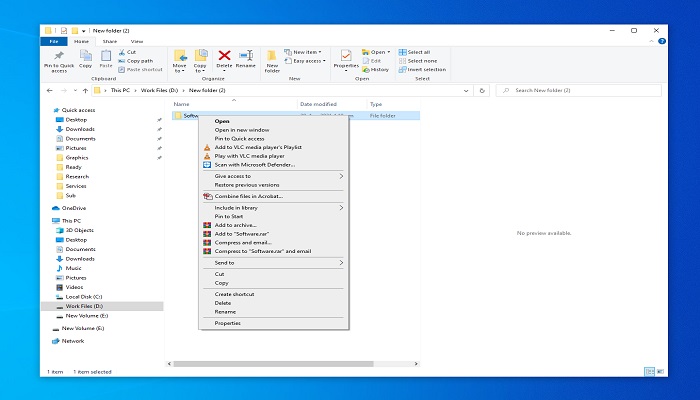This screenshot has height=400, width=700.
Task: Select Combine files in Acrobat
Action: [x=248, y=196]
